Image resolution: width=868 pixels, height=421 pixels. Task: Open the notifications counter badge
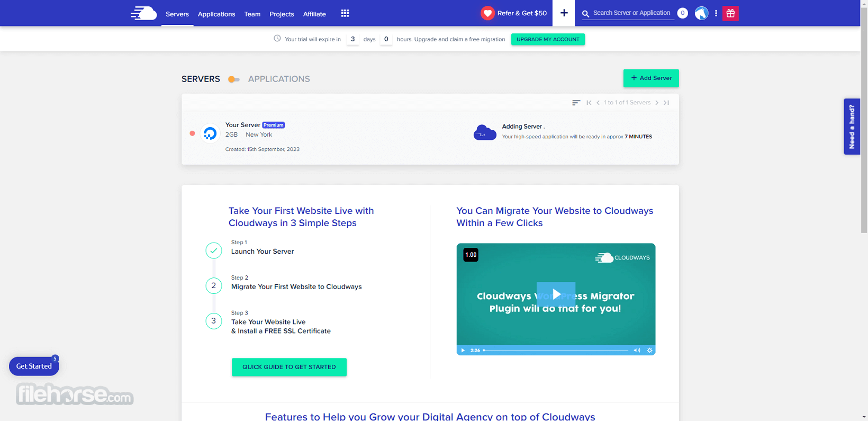click(683, 13)
